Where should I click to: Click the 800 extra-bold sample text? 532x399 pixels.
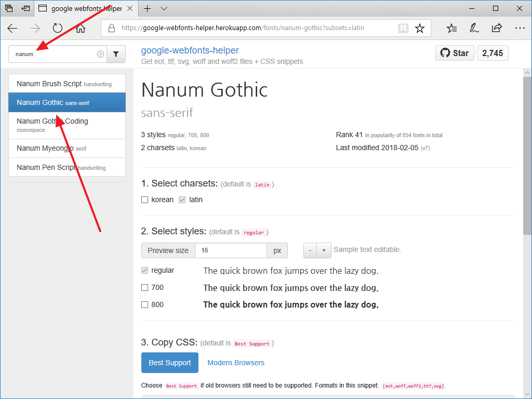(291, 304)
